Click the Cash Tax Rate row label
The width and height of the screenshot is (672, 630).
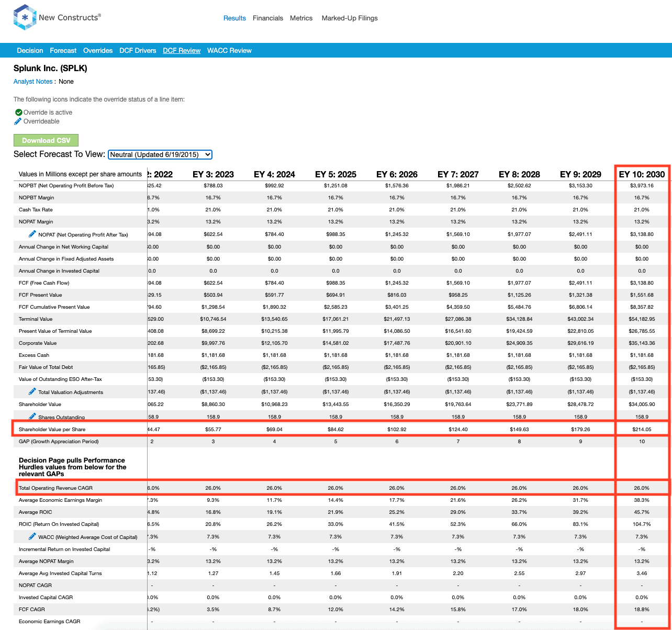point(36,210)
